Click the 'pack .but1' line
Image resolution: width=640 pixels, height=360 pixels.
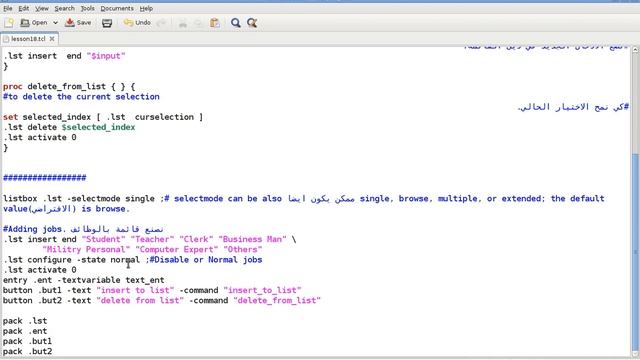point(27,342)
